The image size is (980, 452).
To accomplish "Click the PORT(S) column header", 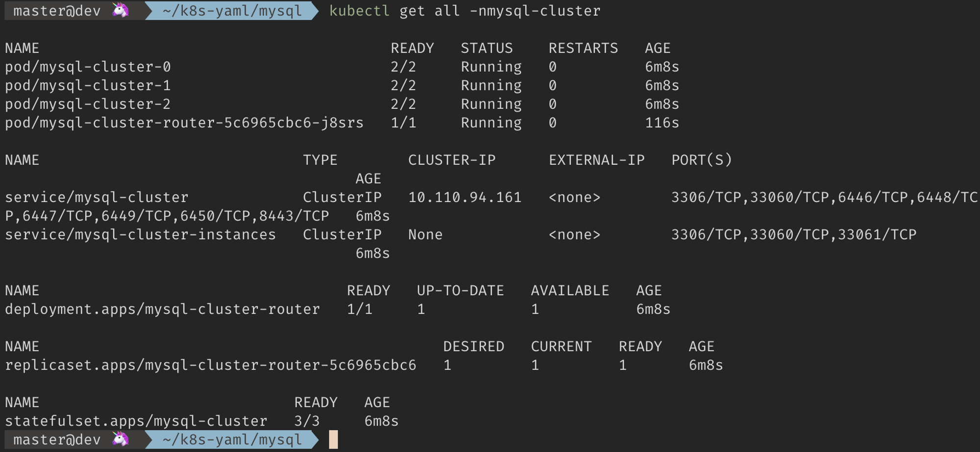I will click(x=702, y=160).
